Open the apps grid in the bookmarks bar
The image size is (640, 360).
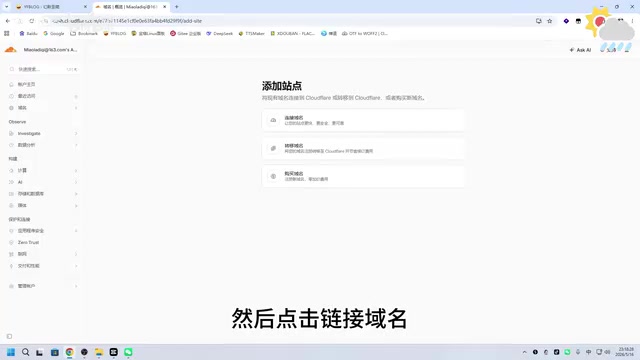7,33
